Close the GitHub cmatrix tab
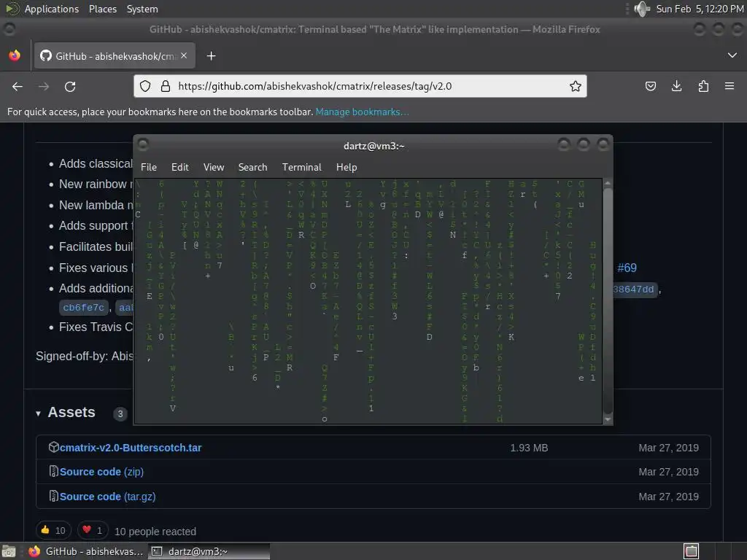This screenshot has width=747, height=560. pyautogui.click(x=184, y=55)
